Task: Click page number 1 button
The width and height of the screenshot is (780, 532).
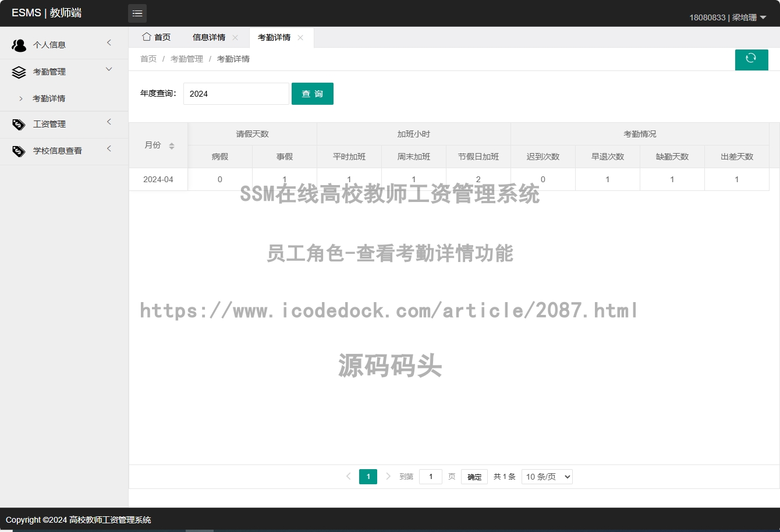Action: click(368, 477)
